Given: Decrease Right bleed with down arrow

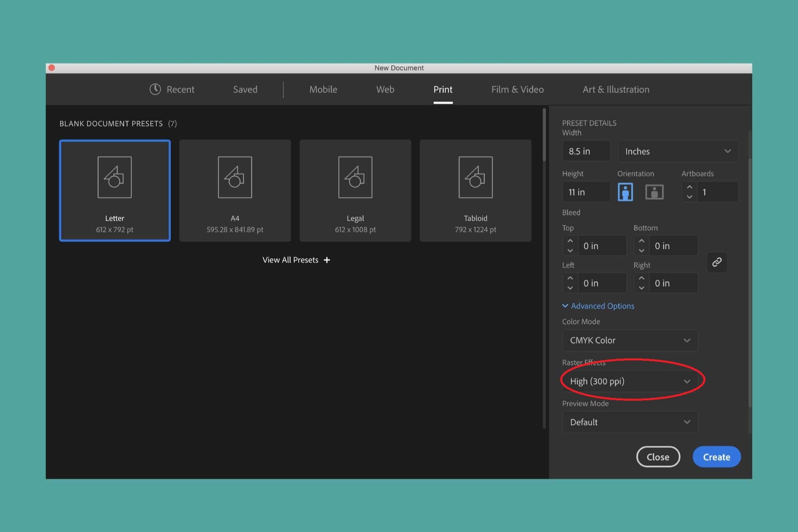Looking at the screenshot, I should 642,288.
